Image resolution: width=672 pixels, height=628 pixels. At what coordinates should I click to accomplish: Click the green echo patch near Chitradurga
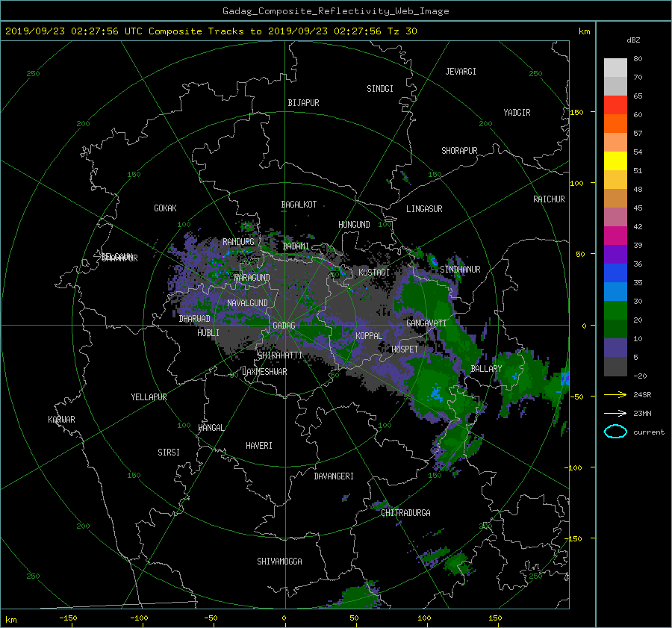pyautogui.click(x=379, y=504)
